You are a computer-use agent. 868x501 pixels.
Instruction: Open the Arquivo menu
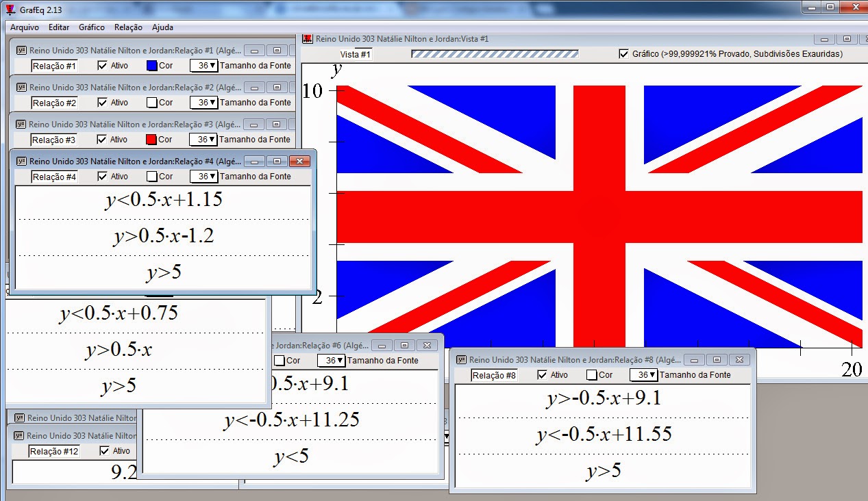click(x=24, y=27)
